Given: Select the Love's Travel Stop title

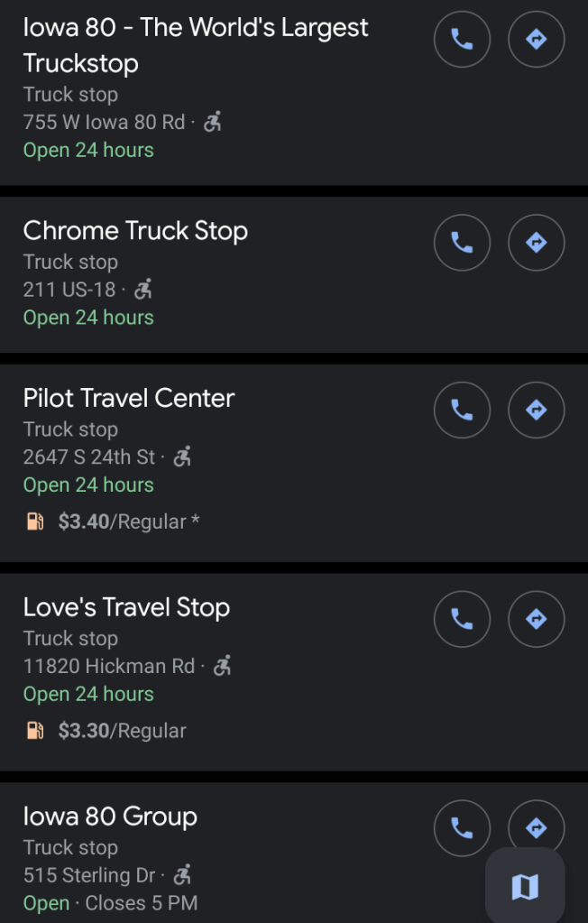Looking at the screenshot, I should (x=126, y=607).
